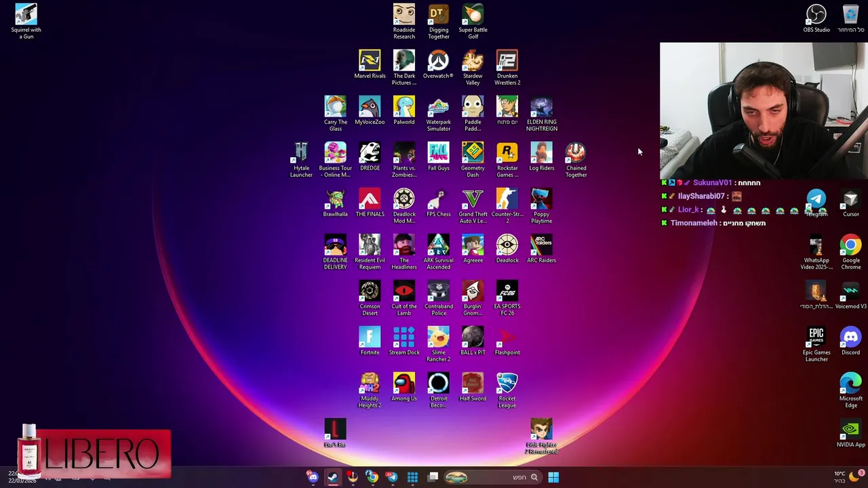This screenshot has height=488, width=868.
Task: Launch Grand Theft Auto V icon
Action: coord(473,205)
